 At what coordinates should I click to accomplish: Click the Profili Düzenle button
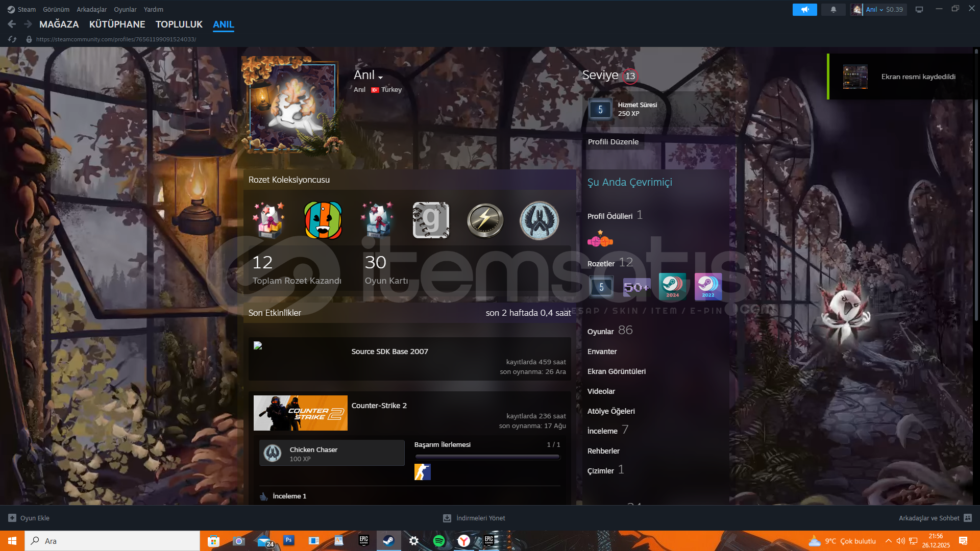pyautogui.click(x=613, y=142)
